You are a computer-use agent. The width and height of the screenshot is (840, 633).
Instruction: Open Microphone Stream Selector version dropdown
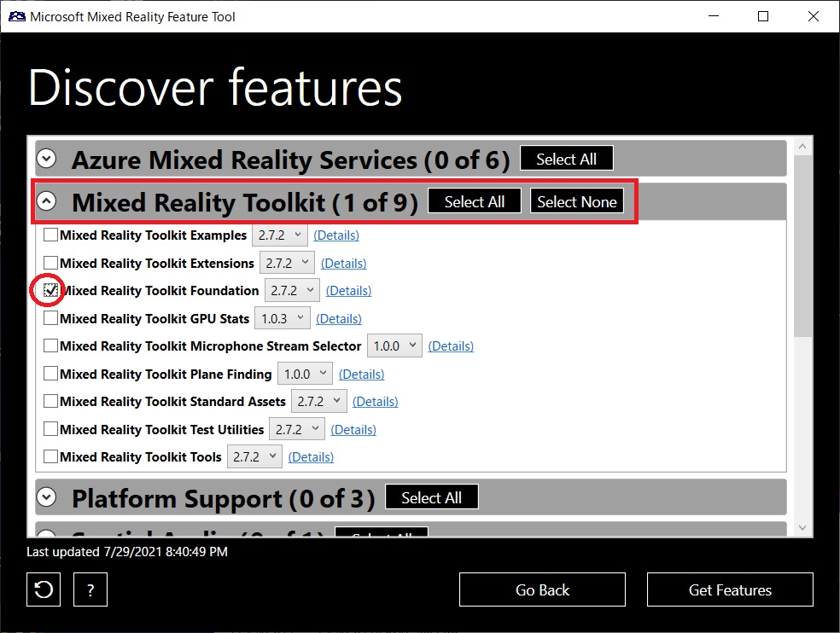[395, 346]
